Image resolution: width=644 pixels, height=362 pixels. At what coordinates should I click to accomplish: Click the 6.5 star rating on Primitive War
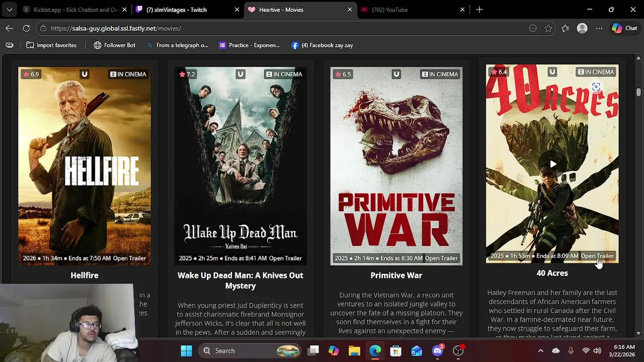pyautogui.click(x=343, y=74)
